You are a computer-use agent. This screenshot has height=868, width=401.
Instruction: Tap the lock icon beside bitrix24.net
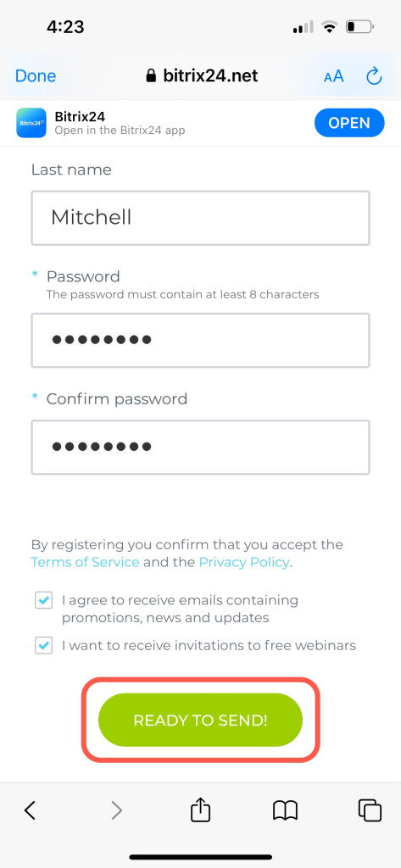(x=151, y=75)
